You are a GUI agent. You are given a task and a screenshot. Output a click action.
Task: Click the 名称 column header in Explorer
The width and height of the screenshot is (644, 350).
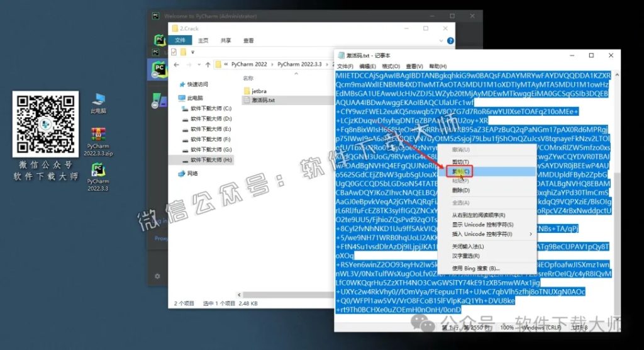point(248,78)
